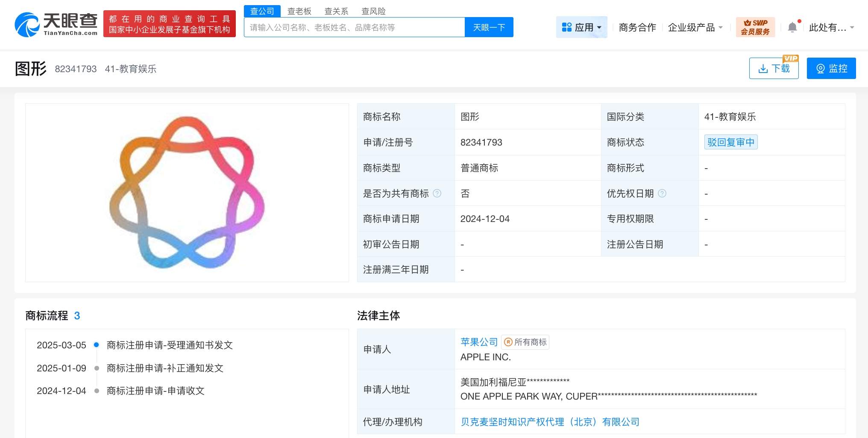868x438 pixels.
Task: Expand the 企业级产品 dropdown
Action: click(x=695, y=27)
